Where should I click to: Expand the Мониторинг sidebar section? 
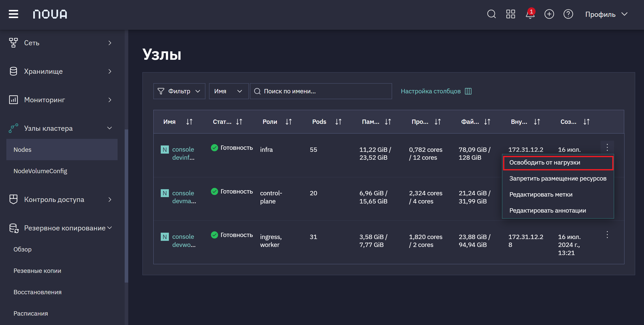(110, 100)
